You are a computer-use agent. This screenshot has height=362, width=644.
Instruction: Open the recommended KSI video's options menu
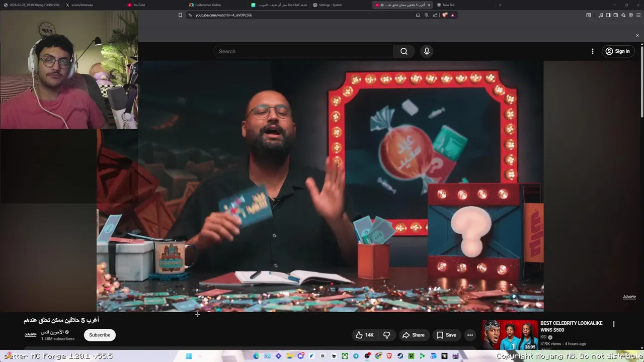[614, 324]
